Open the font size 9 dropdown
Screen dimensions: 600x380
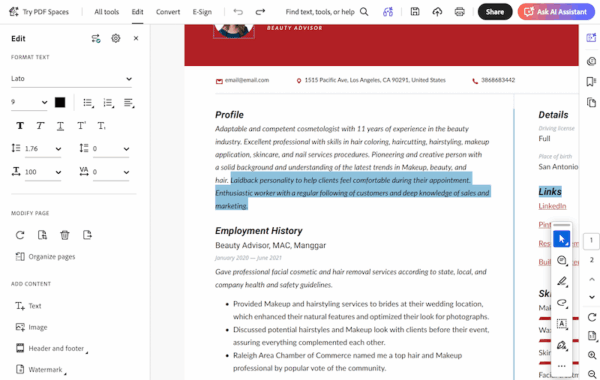pyautogui.click(x=29, y=103)
